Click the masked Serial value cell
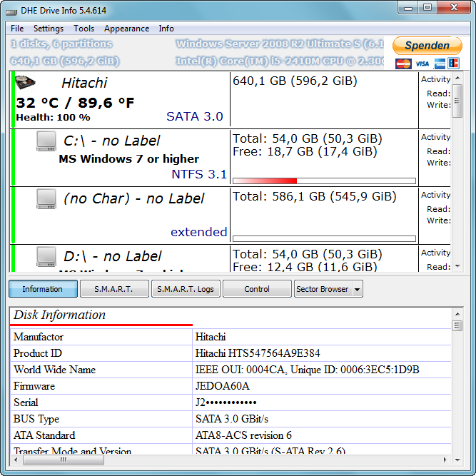 click(322, 402)
